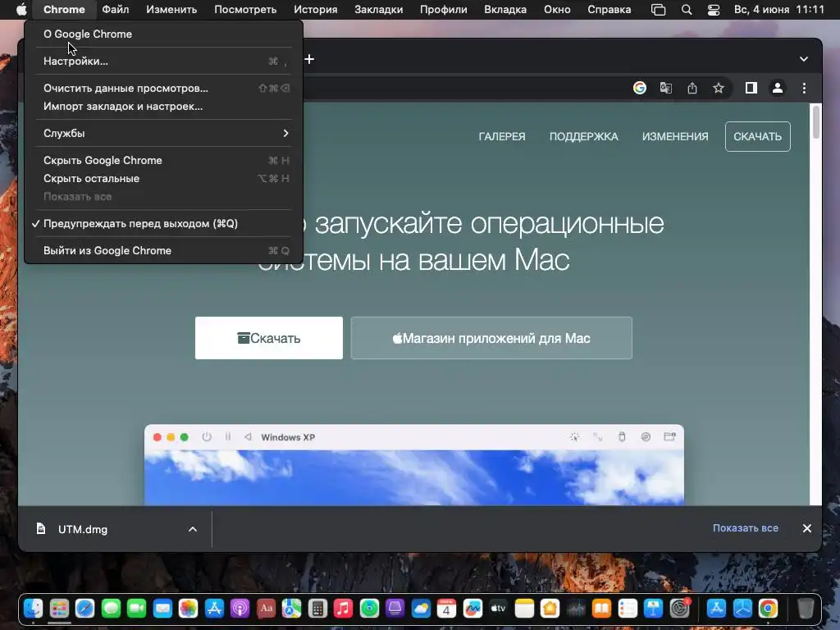Click the Chrome menu bar title
This screenshot has width=840, height=630.
pyautogui.click(x=64, y=10)
